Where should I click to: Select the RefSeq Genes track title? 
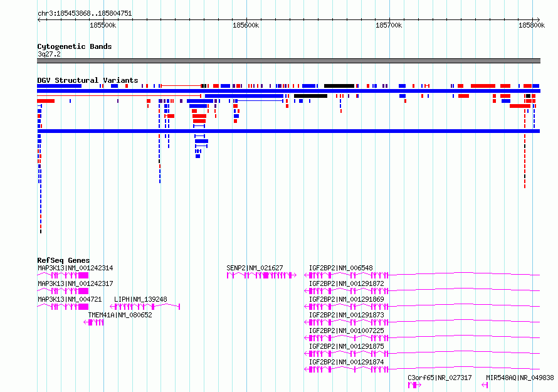[63, 260]
